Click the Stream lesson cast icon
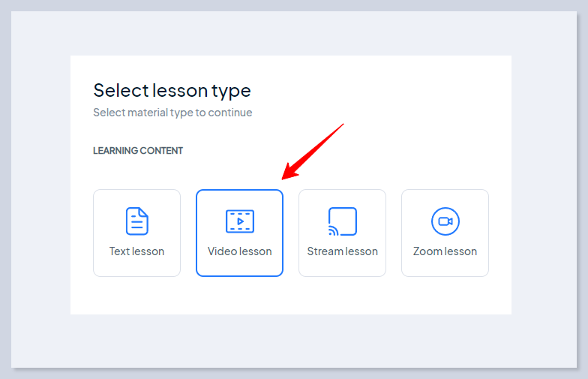 [x=342, y=221]
